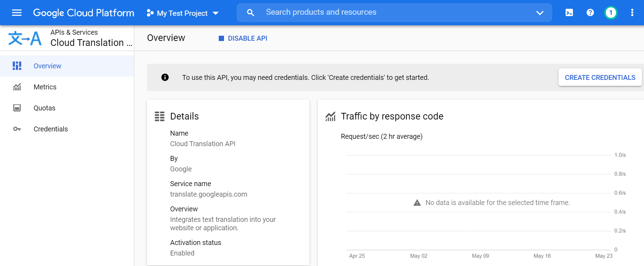Screen dimensions: 644x266
Task: Click the no-data warning triangle icon
Action: pos(417,203)
